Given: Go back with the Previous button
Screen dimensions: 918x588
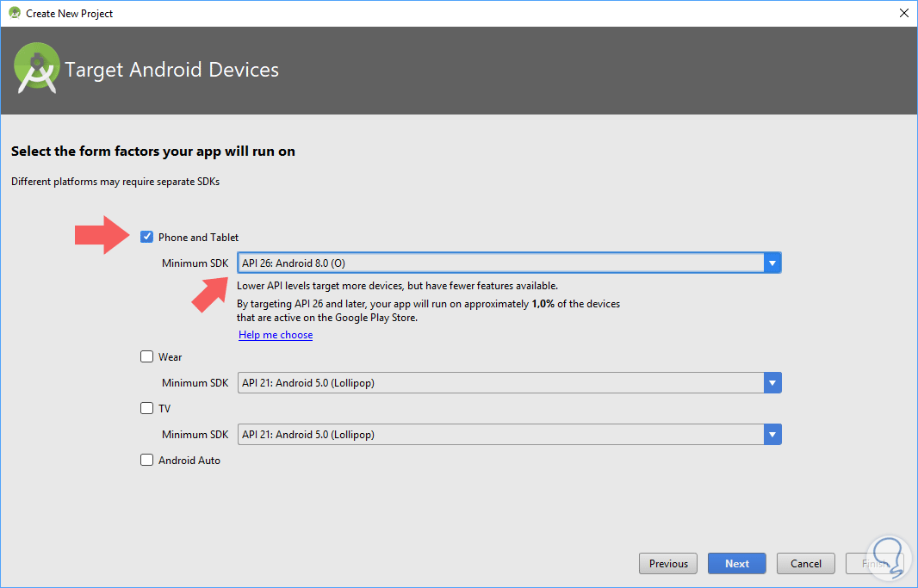Looking at the screenshot, I should (668, 564).
